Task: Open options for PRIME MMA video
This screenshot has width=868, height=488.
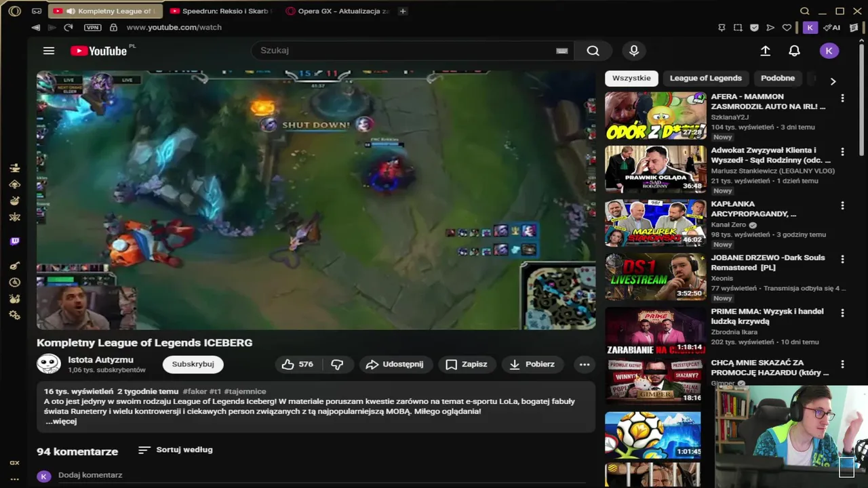Action: (x=842, y=313)
